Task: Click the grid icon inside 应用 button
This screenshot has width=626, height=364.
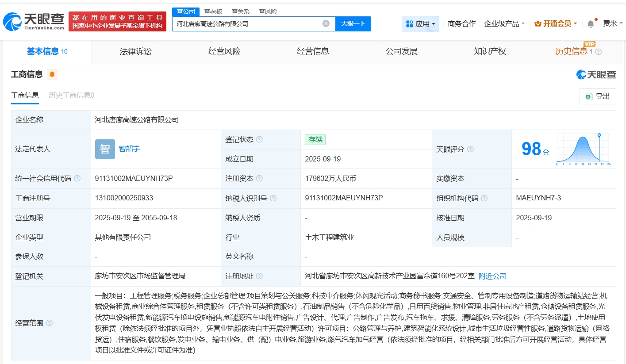Action: (411, 23)
